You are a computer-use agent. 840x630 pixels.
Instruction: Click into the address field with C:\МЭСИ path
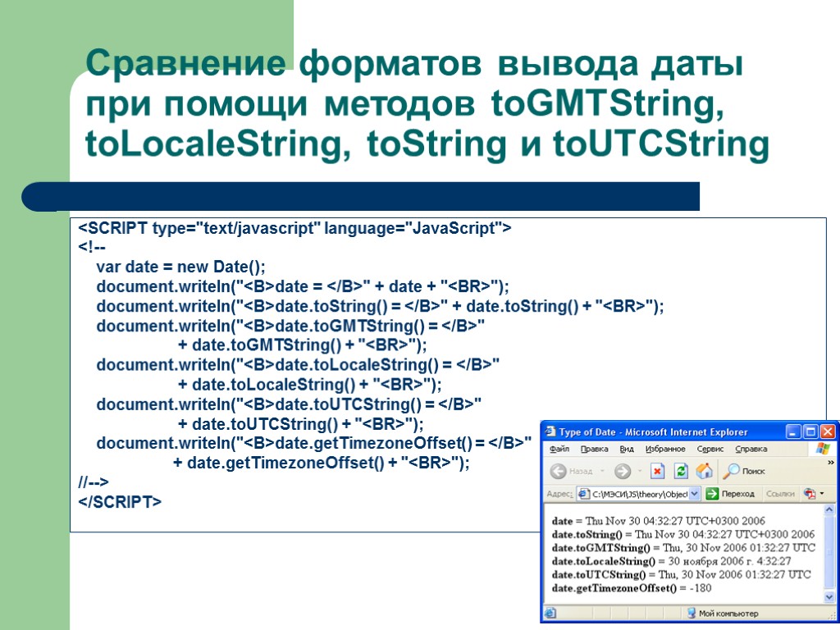tap(640, 494)
